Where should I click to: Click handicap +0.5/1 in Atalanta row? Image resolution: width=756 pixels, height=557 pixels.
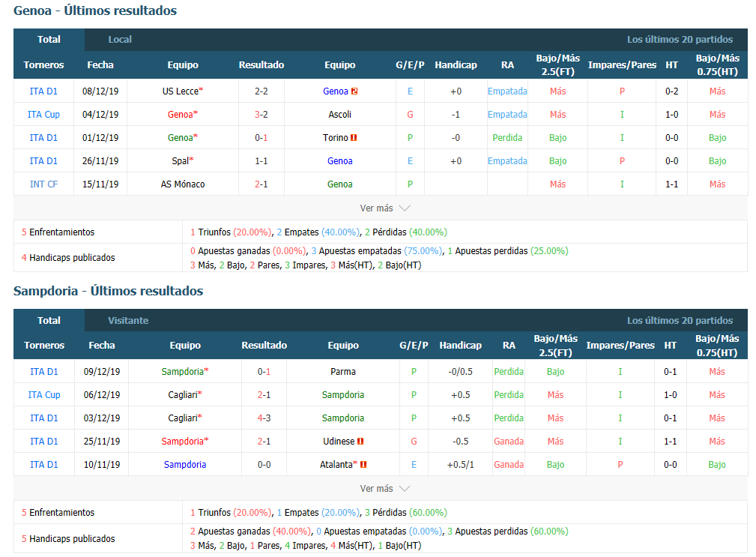pos(461,464)
